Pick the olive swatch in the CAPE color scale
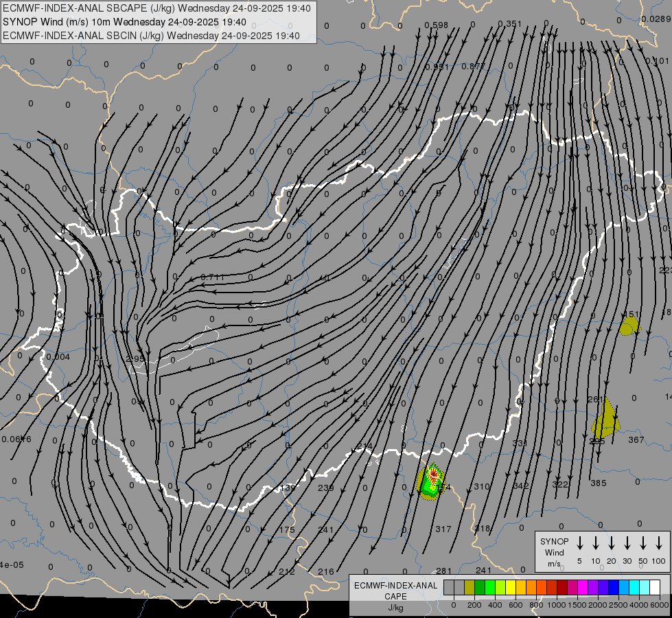 click(470, 587)
